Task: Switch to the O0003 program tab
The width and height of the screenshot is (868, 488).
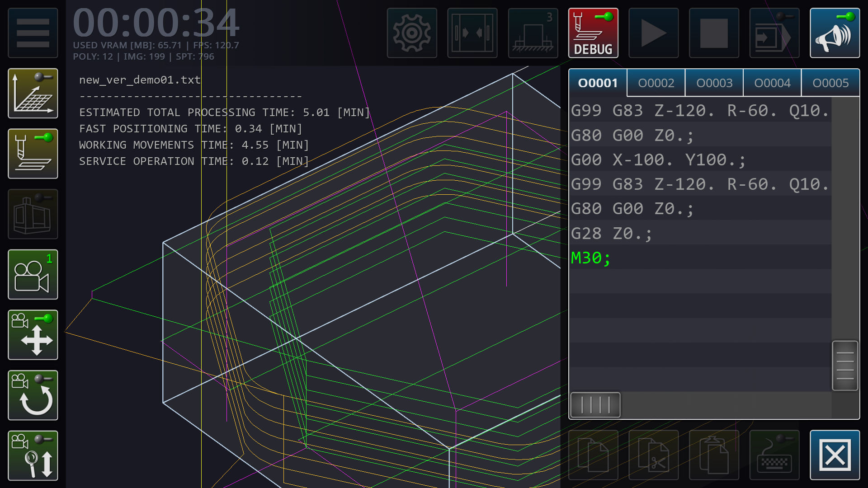Action: (714, 83)
